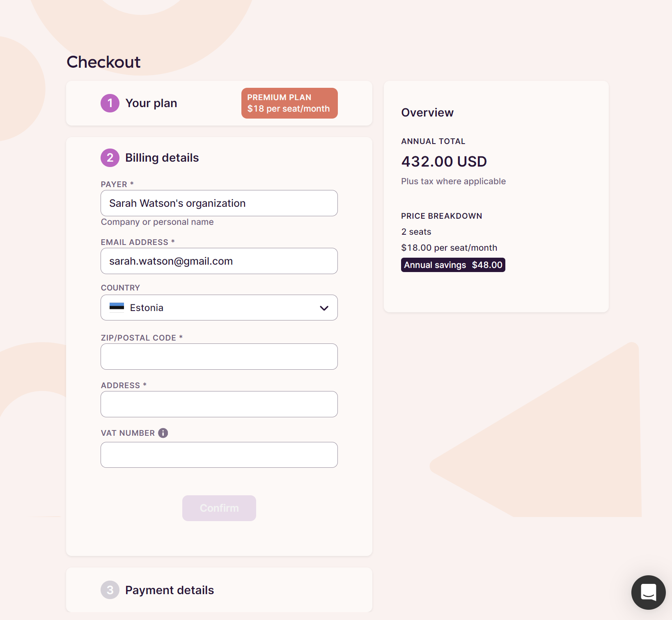Viewport: 672px width, 620px height.
Task: Focus the Email Address field
Action: point(219,261)
